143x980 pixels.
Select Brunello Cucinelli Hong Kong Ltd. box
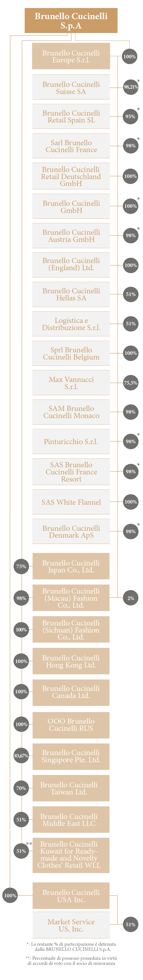click(71, 661)
